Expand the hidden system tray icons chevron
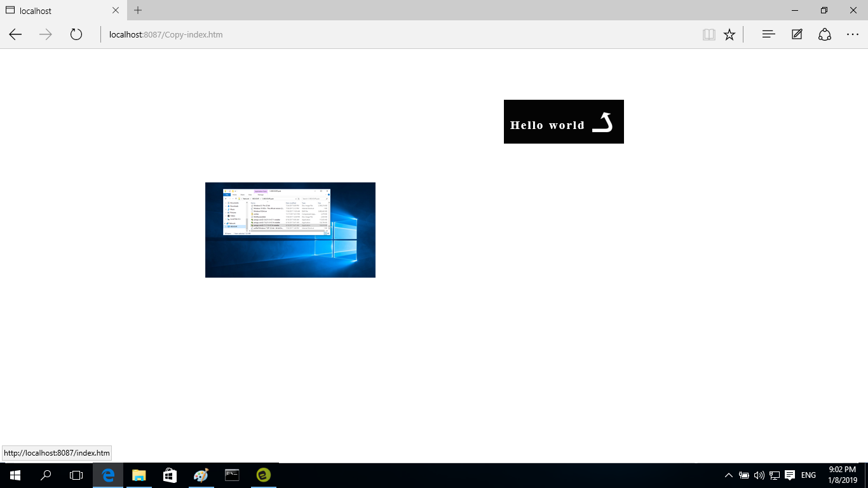 click(728, 475)
